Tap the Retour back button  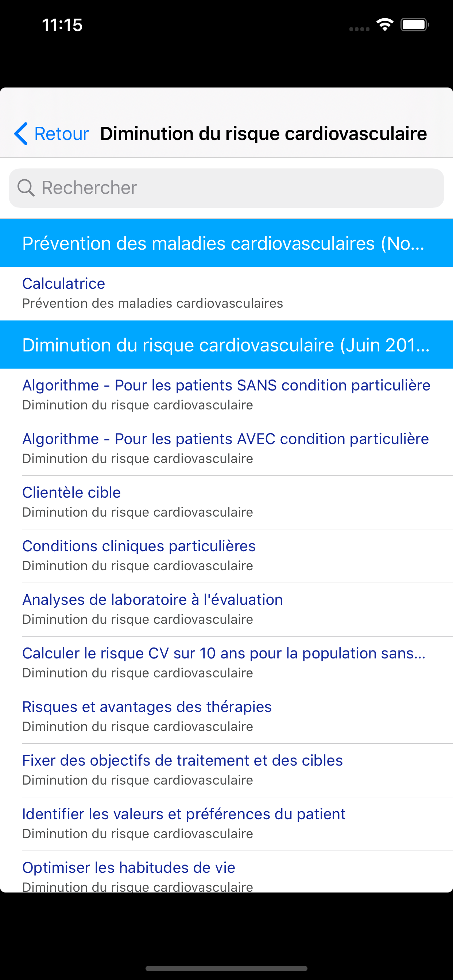point(61,133)
